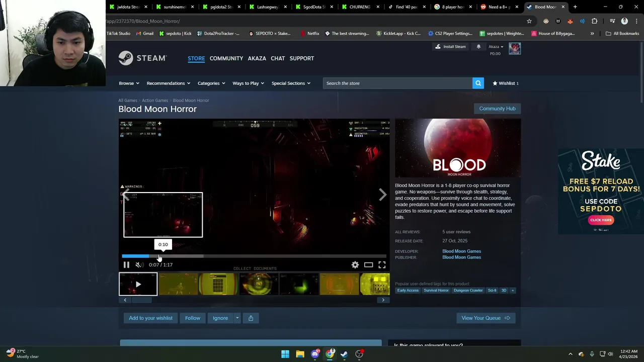Select the yellow keypad screenshot thumbnail
Screen dimensions: 644x362
218,284
